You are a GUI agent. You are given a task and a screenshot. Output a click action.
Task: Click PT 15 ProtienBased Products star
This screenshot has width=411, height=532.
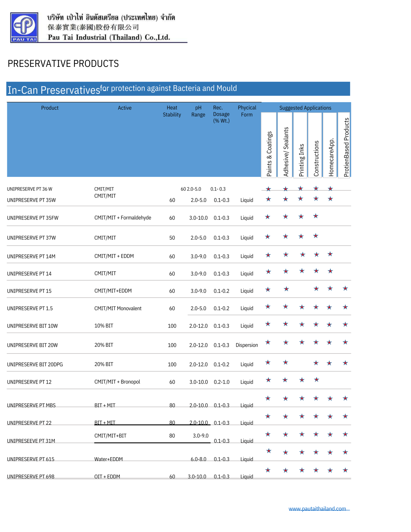345,288
